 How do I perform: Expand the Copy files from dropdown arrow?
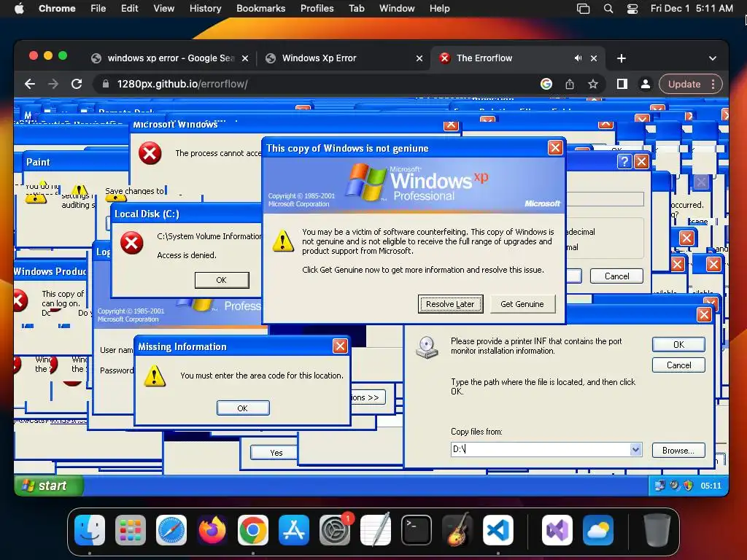pos(635,449)
